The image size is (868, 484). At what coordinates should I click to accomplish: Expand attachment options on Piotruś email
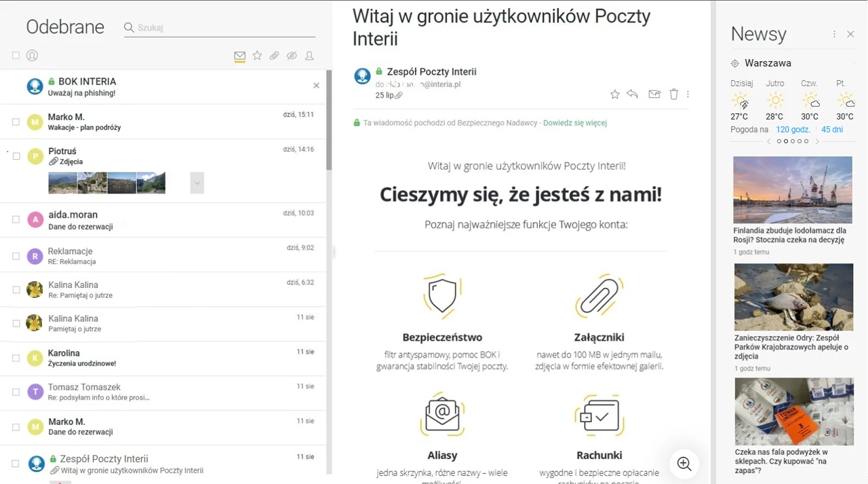(197, 183)
